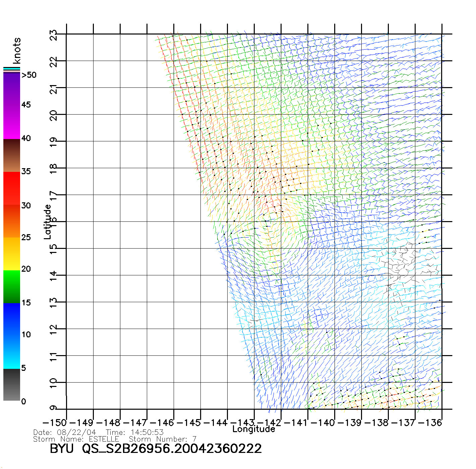Select the yellow 20-25 knots legend band
Viewport: 476px width, 469px height.
click(x=11, y=254)
